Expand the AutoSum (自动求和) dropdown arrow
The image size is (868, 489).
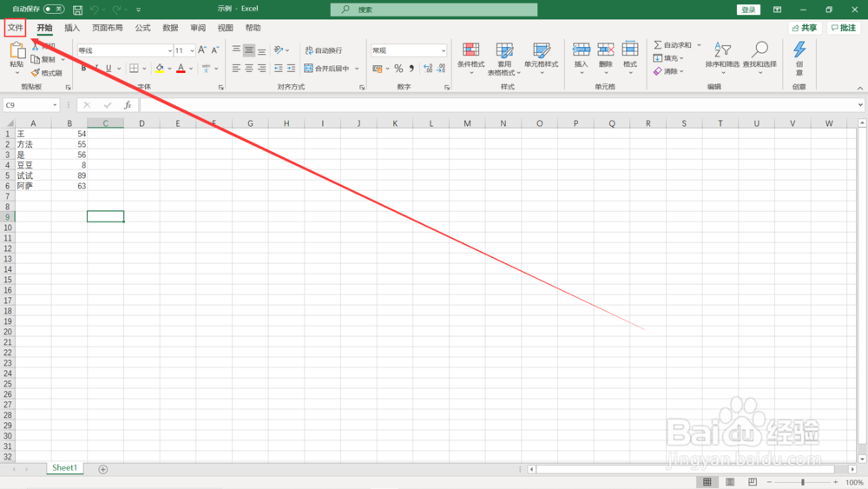(x=699, y=45)
